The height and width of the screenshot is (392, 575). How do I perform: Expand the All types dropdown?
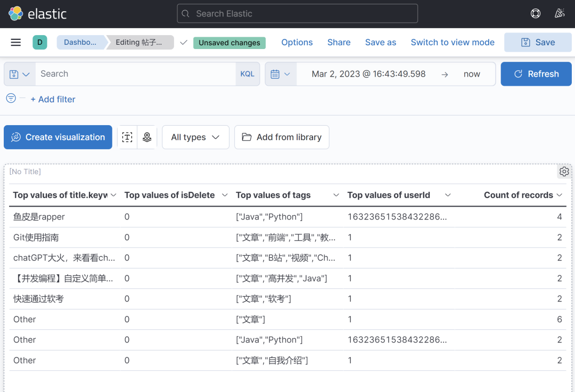pyautogui.click(x=195, y=137)
